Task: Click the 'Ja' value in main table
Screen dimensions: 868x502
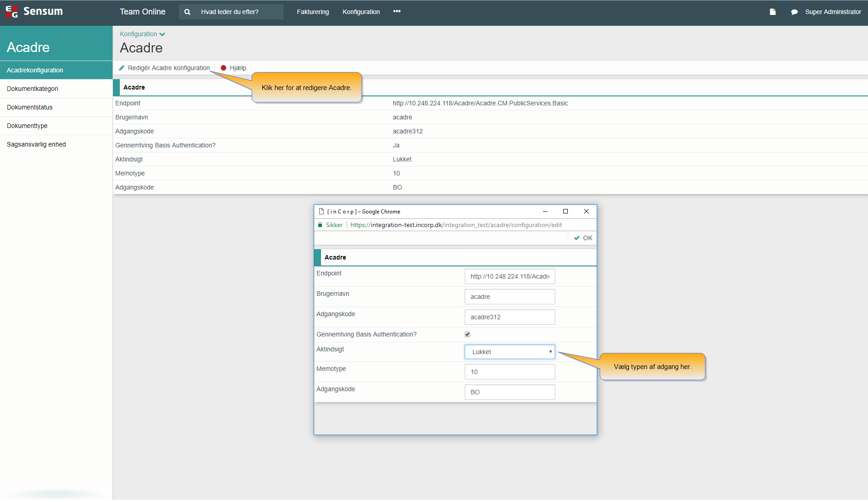Action: click(396, 145)
